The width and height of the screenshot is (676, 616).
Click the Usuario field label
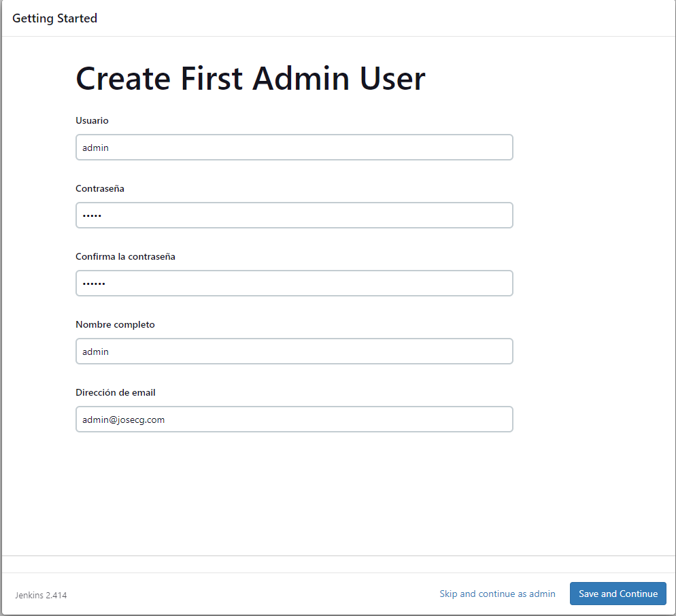(x=92, y=120)
